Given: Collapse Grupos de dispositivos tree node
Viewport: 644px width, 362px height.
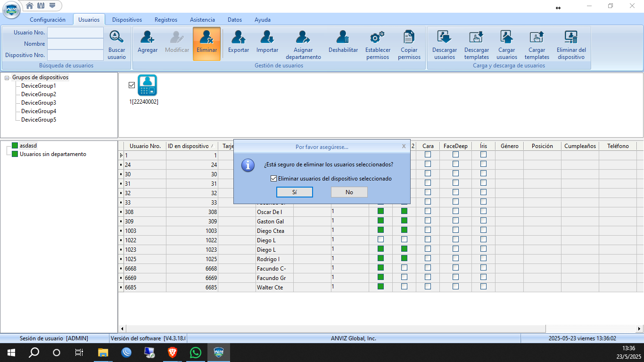Looking at the screenshot, I should pyautogui.click(x=7, y=78).
